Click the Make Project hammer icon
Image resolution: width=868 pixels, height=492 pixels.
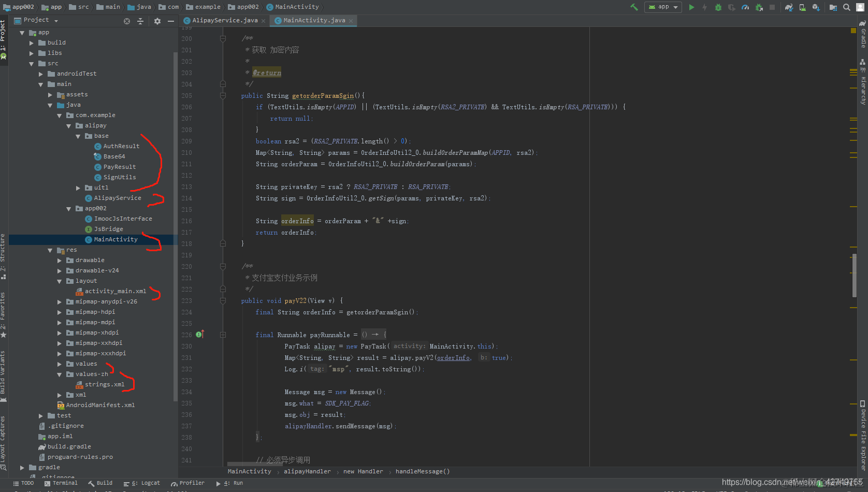tap(634, 7)
